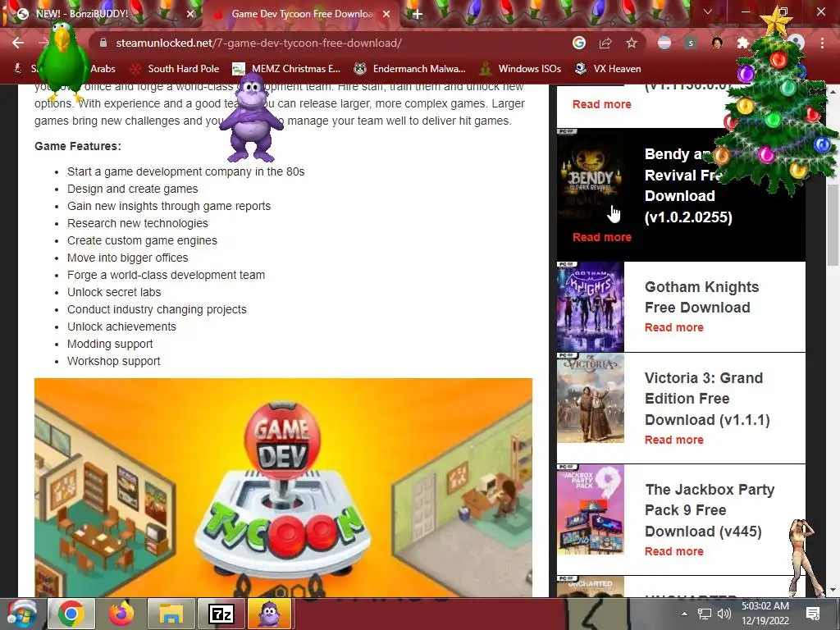Open the MEMZ Christmas E... bookmark
The image size is (840, 630).
(x=287, y=69)
